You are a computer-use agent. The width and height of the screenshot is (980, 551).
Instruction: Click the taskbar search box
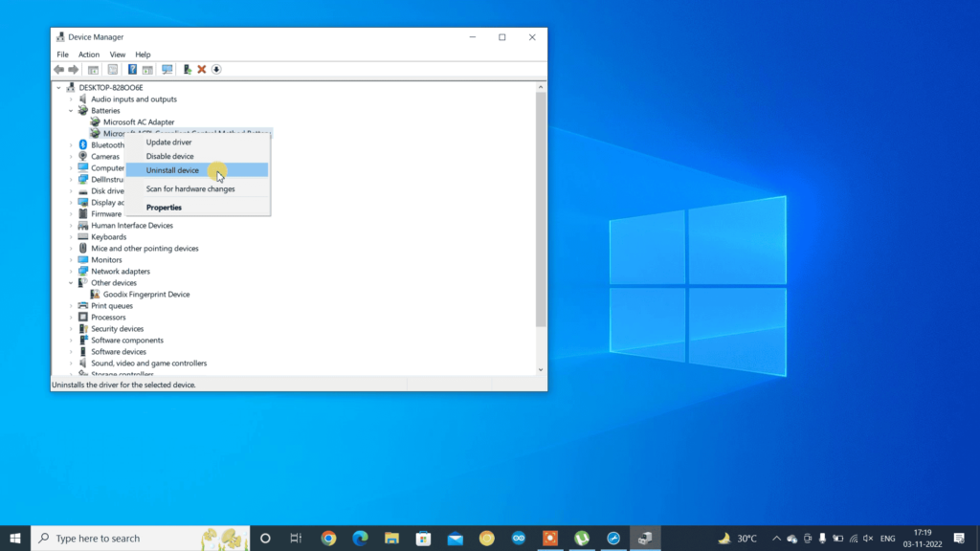pyautogui.click(x=140, y=538)
